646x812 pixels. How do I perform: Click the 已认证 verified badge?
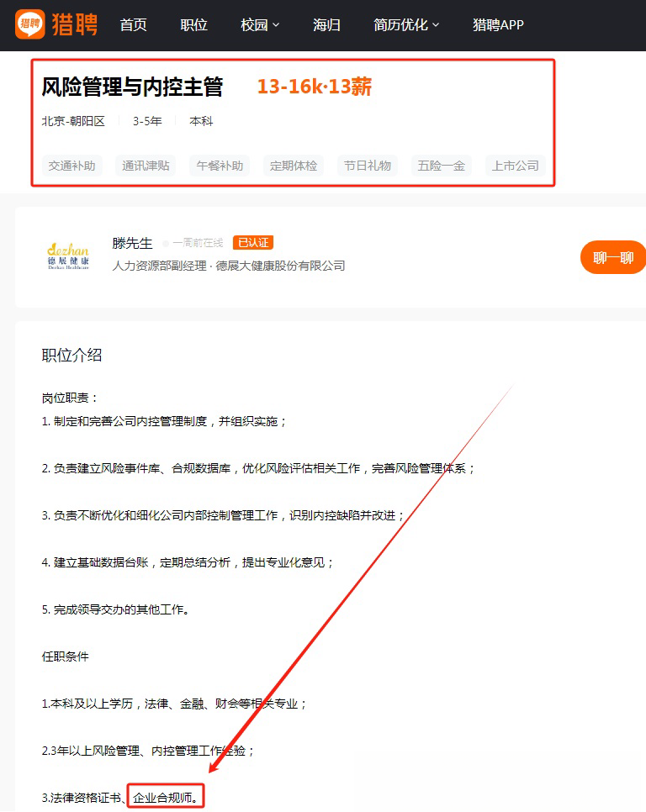click(x=253, y=242)
